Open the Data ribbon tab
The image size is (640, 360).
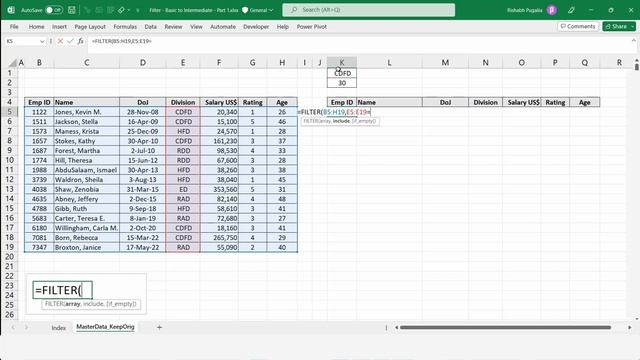coord(151,27)
